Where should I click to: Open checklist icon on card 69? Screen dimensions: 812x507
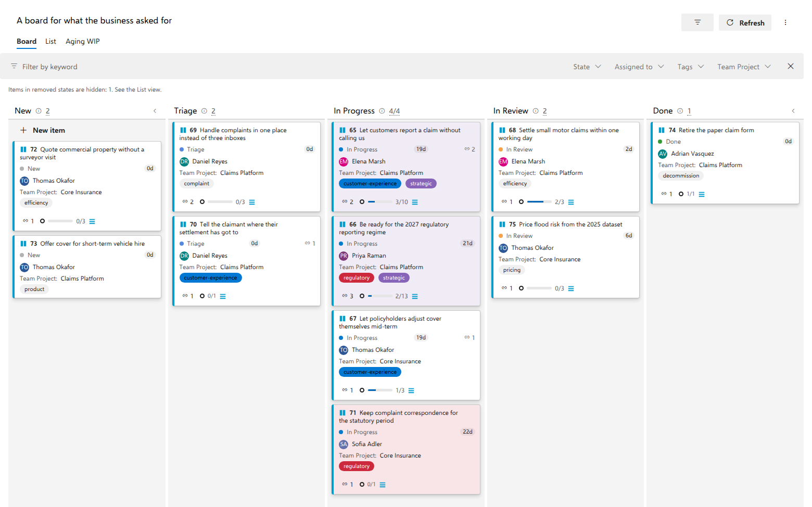252,202
